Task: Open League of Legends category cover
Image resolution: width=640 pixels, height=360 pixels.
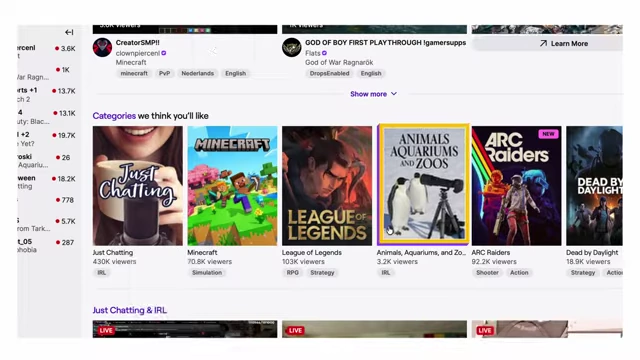Action: [327, 186]
